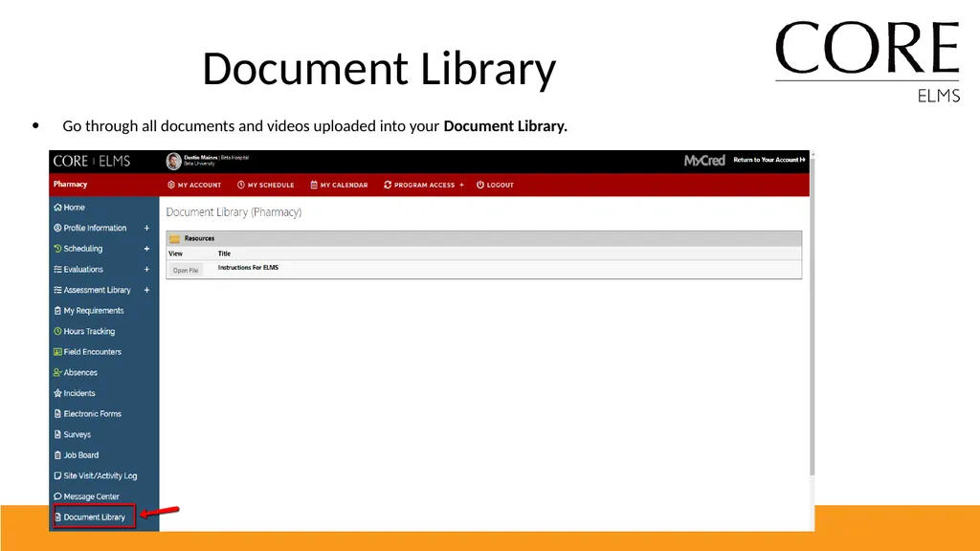Click the MyCred logo link
The height and width of the screenshot is (551, 980).
coord(704,161)
